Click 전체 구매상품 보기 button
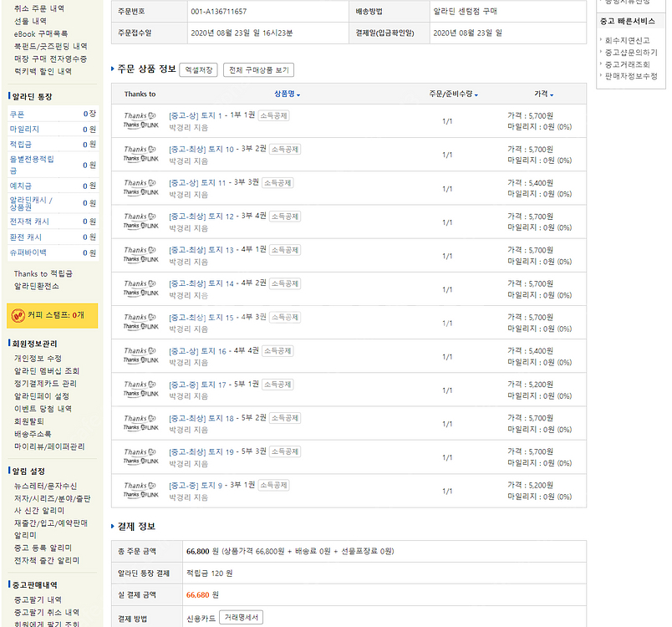Viewport: 672px width, 627px height. [x=258, y=70]
